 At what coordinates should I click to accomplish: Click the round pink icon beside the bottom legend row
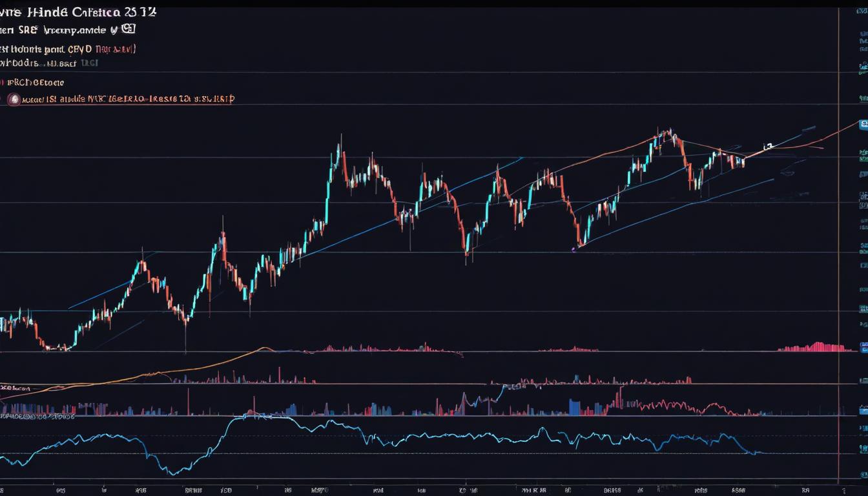pyautogui.click(x=12, y=99)
